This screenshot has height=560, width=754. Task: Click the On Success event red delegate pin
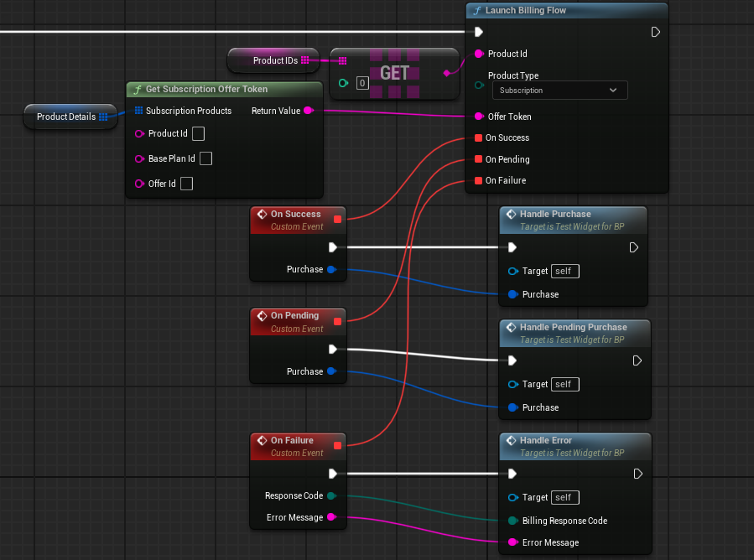click(337, 220)
